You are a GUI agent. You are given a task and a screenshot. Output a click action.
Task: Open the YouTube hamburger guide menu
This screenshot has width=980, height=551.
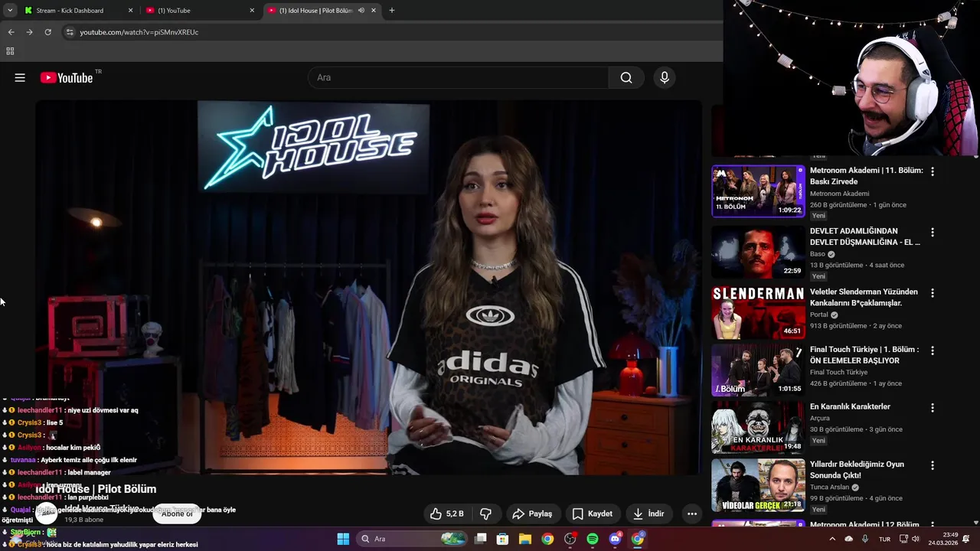20,77
